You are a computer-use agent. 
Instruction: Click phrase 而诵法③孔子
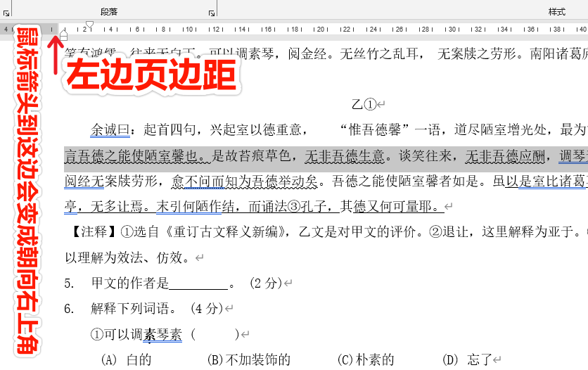coord(287,206)
